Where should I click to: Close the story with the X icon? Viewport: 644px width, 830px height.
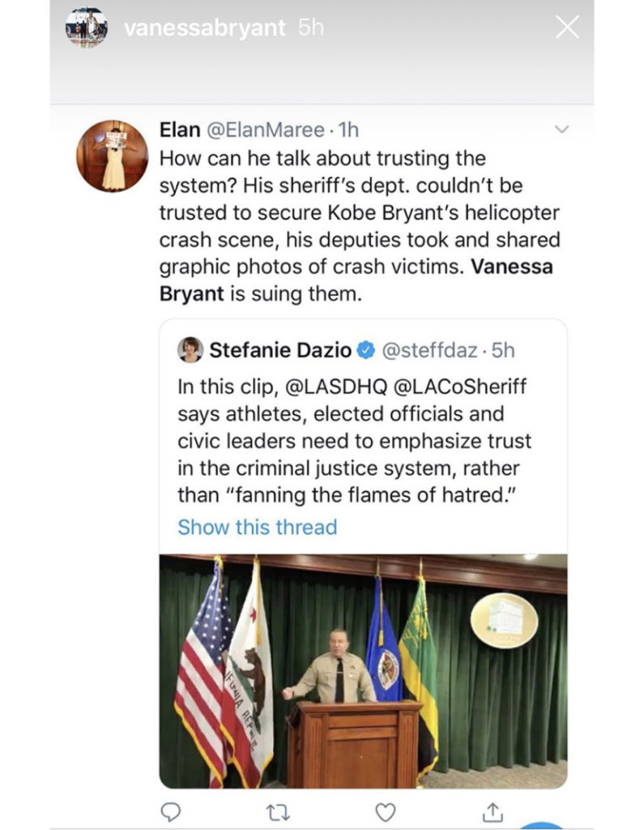(567, 28)
